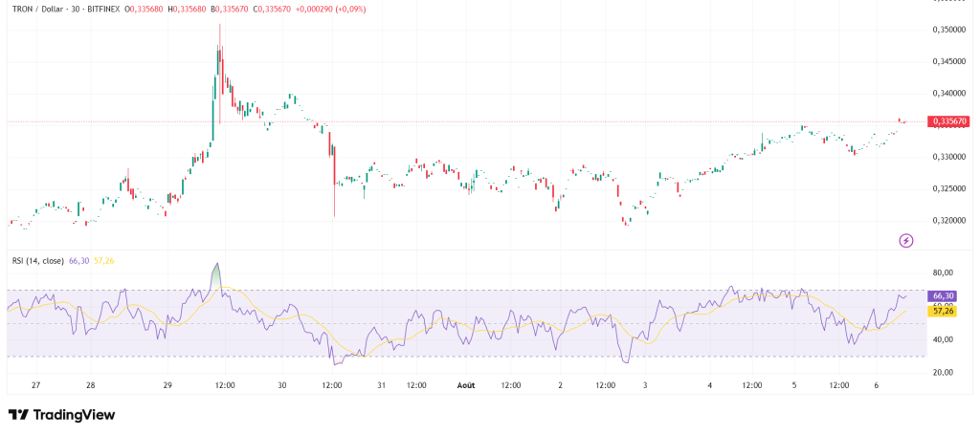The width and height of the screenshot is (980, 435).
Task: Open the TradingView brand name link
Action: click(x=74, y=415)
